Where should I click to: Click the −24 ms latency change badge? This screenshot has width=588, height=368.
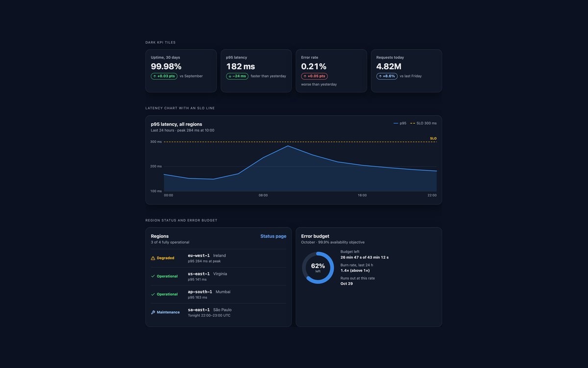[237, 76]
